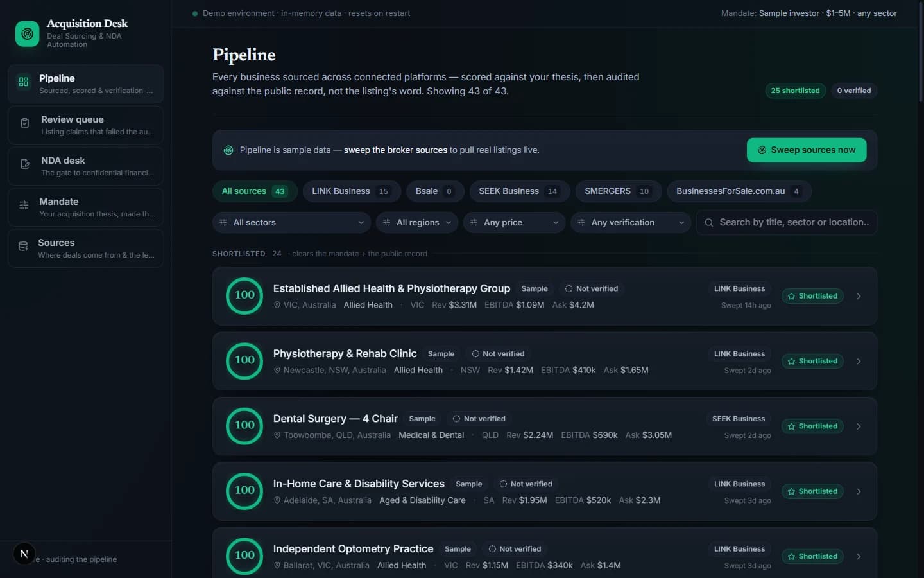
Task: Click location pin icon beside Toowoomba, QLD
Action: (277, 435)
